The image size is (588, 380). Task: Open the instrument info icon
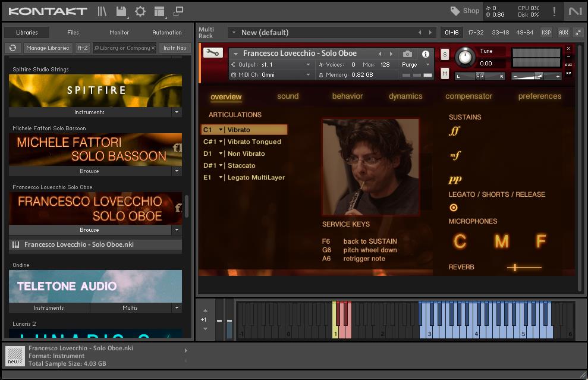click(425, 54)
